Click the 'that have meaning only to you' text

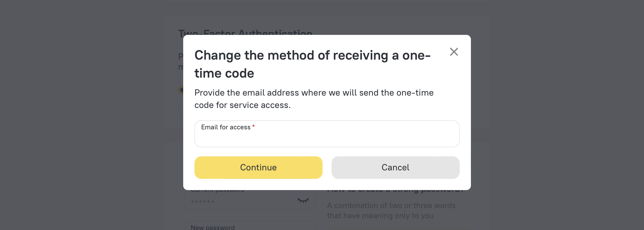point(380,216)
